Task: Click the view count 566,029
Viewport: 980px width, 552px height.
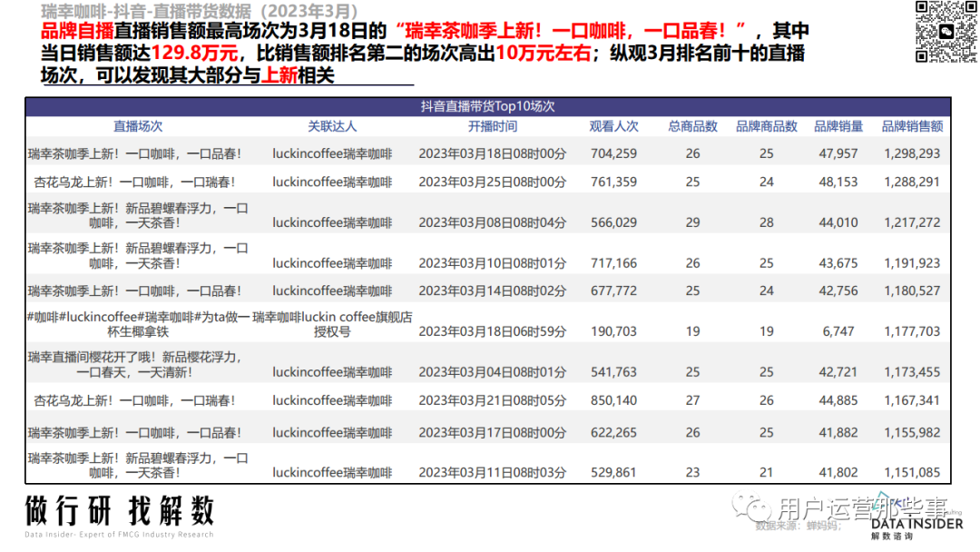Action: (613, 222)
